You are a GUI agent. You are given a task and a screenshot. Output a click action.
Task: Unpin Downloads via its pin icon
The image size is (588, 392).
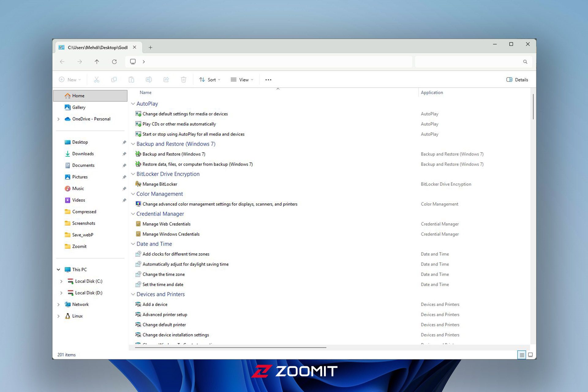tap(124, 154)
